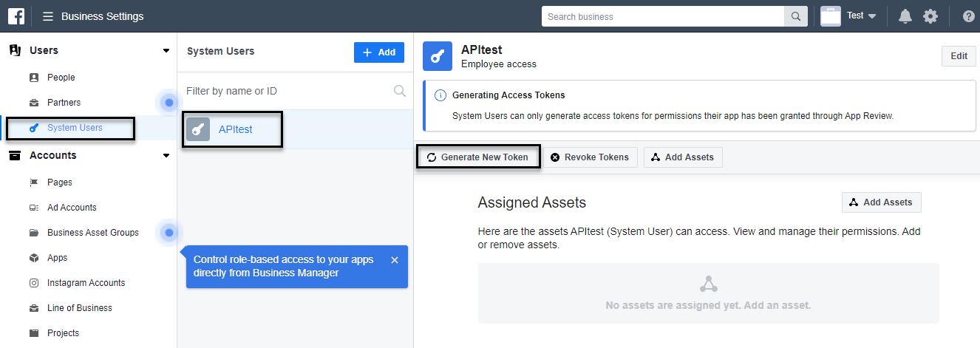Open the settings gear icon

pyautogui.click(x=930, y=16)
